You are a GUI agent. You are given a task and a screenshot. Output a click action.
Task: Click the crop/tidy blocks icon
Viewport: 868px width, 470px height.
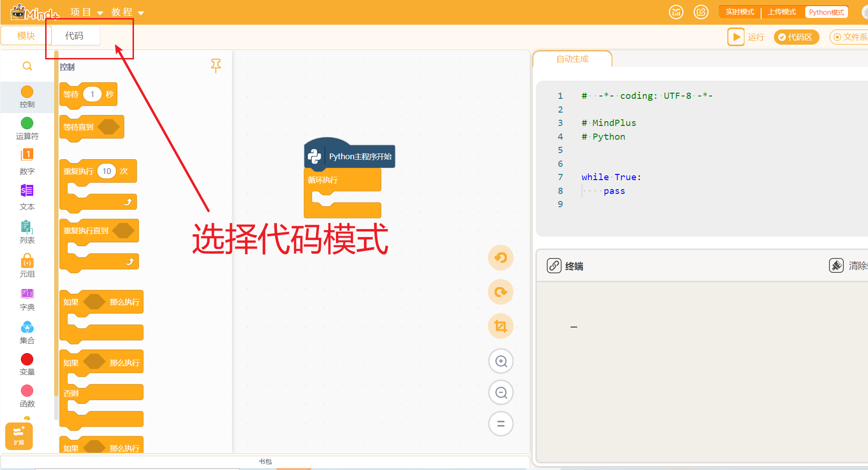[x=501, y=326]
